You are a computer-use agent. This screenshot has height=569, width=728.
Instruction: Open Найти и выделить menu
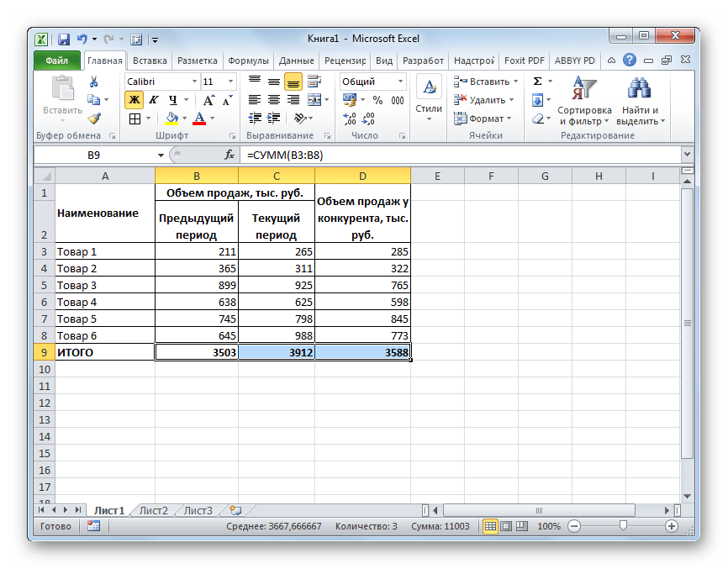pyautogui.click(x=641, y=101)
